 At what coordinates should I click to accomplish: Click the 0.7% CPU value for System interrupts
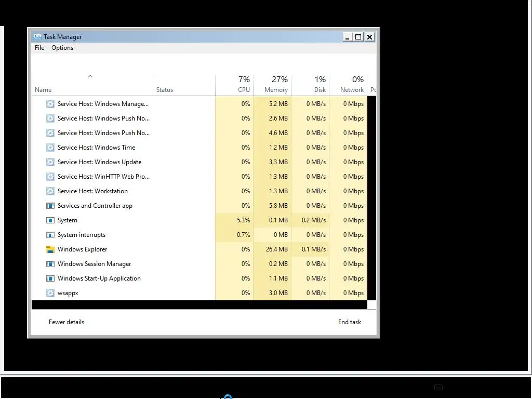pos(243,235)
